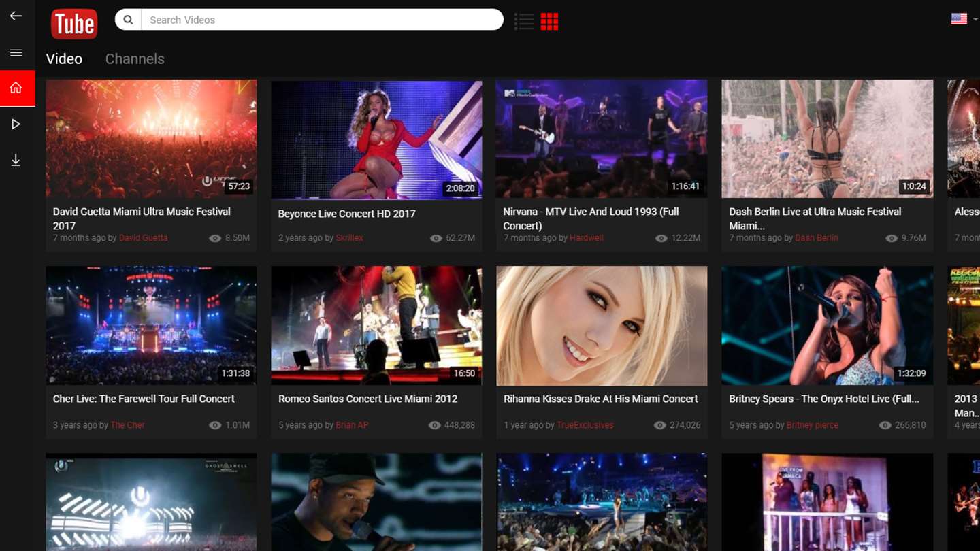Image resolution: width=980 pixels, height=551 pixels.
Task: Play the Romeo Santos Concert thumbnail
Action: pos(376,326)
